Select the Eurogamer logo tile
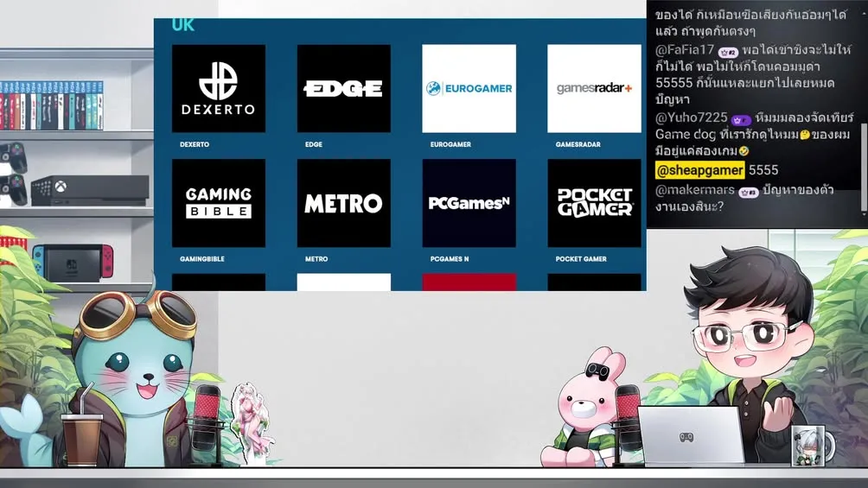Viewport: 868px width, 488px height. pos(469,88)
